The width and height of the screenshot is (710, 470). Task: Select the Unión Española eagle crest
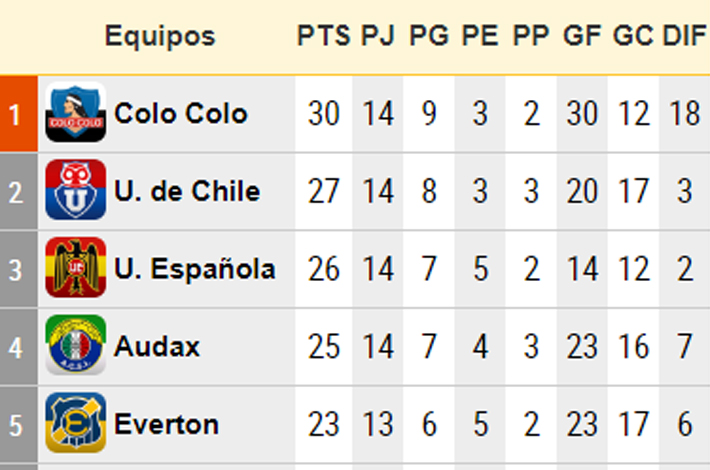76,268
